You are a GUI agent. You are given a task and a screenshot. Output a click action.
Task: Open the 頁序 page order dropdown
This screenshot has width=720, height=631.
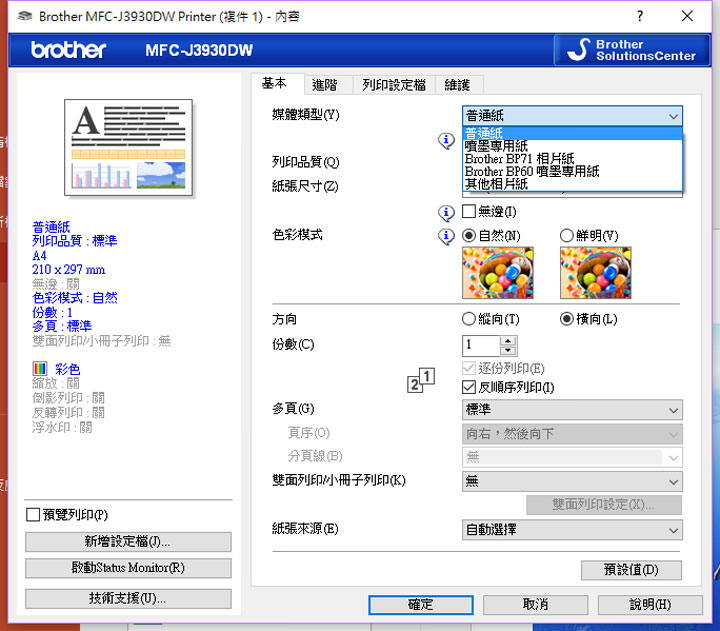click(572, 434)
